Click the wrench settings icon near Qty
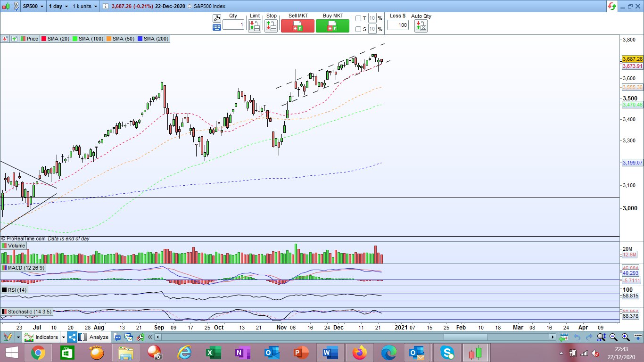 [x=217, y=18]
